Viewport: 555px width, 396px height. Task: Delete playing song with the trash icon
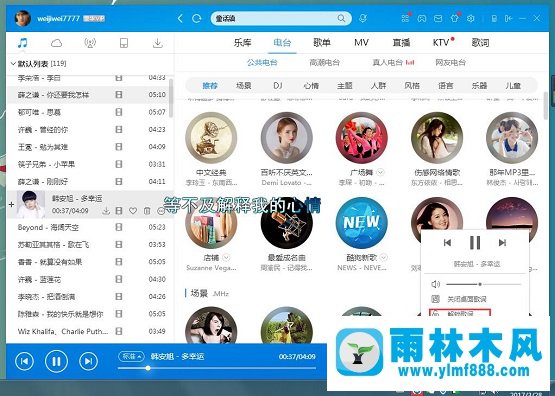click(x=147, y=211)
